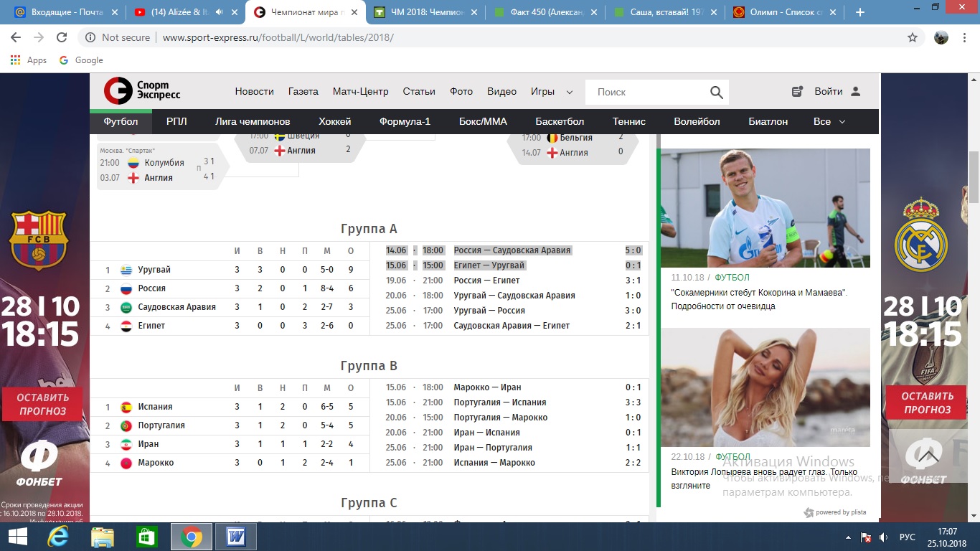This screenshot has height=551, width=980.
Task: Open the Видео menu item
Action: [x=501, y=91]
